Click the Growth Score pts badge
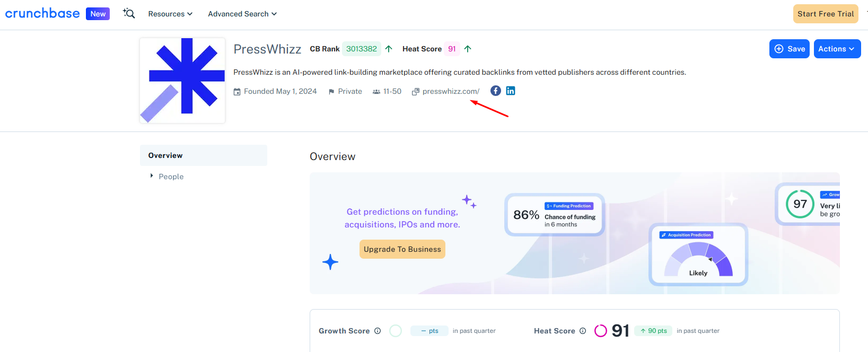The image size is (868, 352). click(429, 331)
